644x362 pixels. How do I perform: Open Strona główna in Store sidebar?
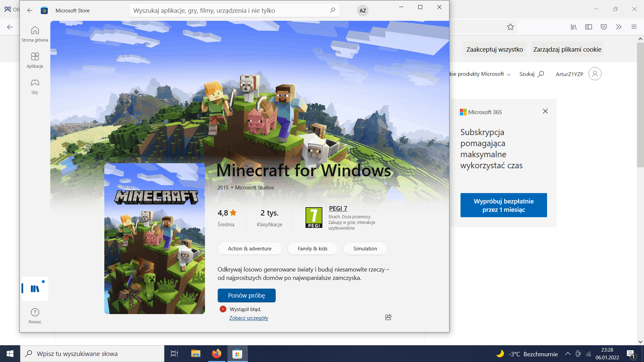coord(35,34)
